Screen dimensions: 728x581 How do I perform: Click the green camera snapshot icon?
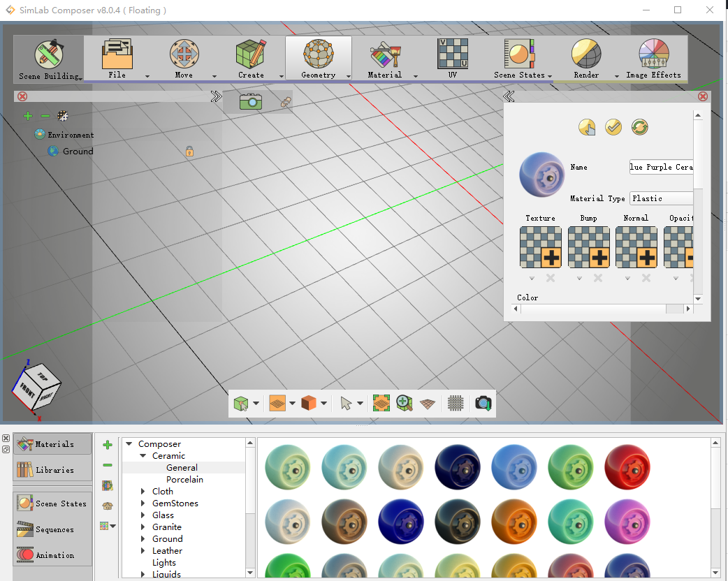point(251,101)
